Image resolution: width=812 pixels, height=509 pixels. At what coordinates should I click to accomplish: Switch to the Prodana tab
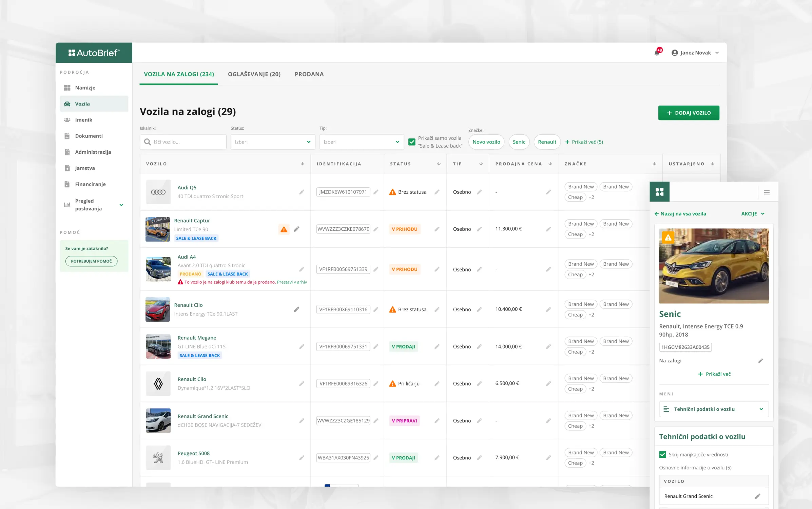tap(309, 74)
